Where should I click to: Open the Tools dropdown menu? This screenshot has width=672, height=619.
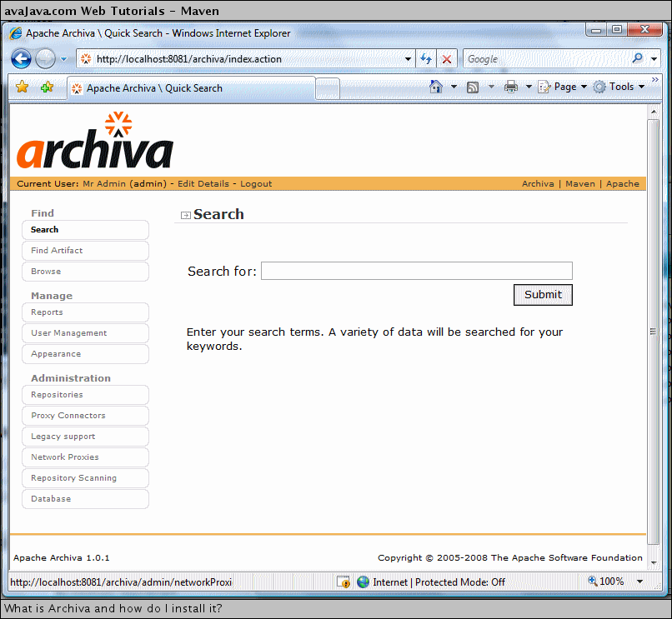(619, 87)
